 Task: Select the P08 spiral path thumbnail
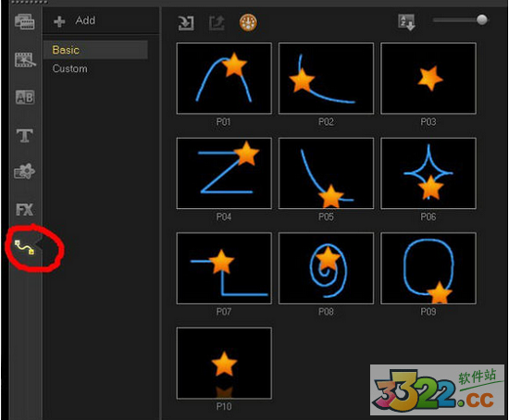click(x=326, y=268)
